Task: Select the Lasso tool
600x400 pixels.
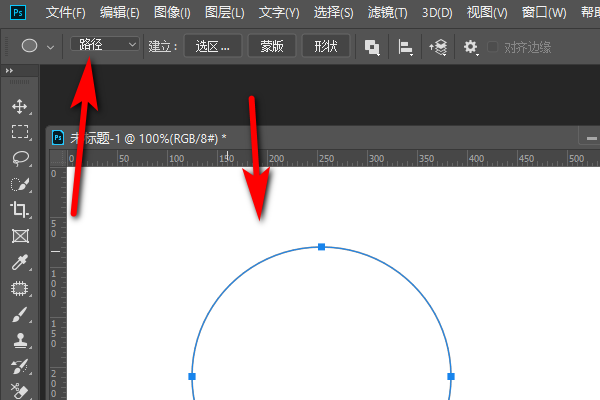Action: click(20, 158)
